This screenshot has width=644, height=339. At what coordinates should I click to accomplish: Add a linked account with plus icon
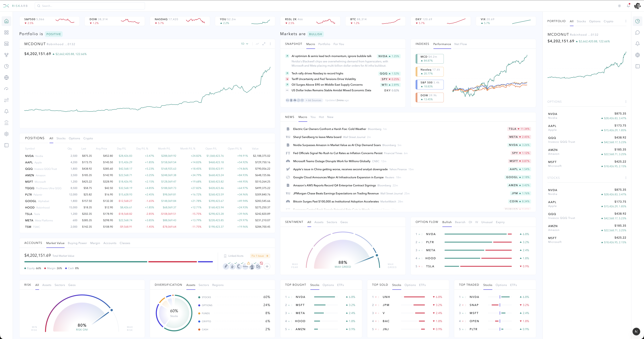267,266
